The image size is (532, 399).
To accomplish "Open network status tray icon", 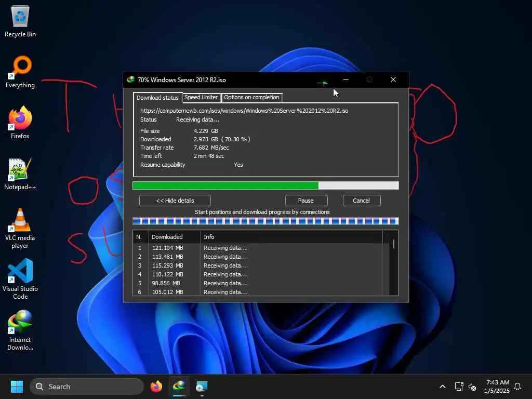I will (459, 387).
